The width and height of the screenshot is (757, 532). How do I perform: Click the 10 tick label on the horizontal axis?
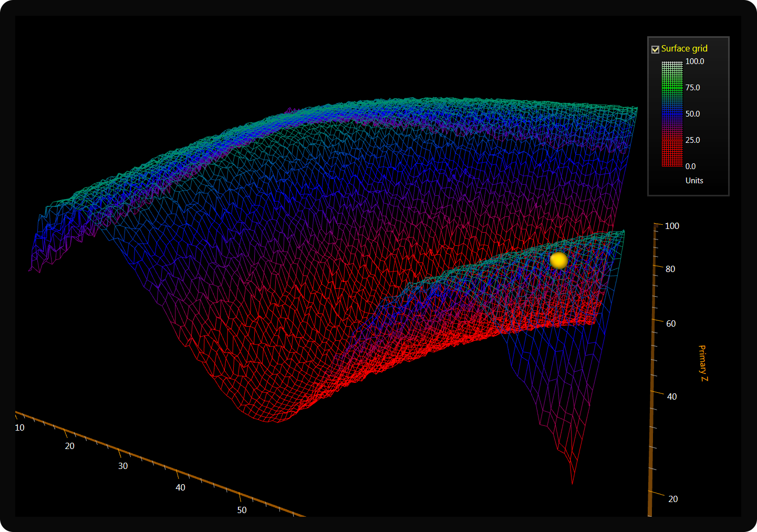click(19, 427)
